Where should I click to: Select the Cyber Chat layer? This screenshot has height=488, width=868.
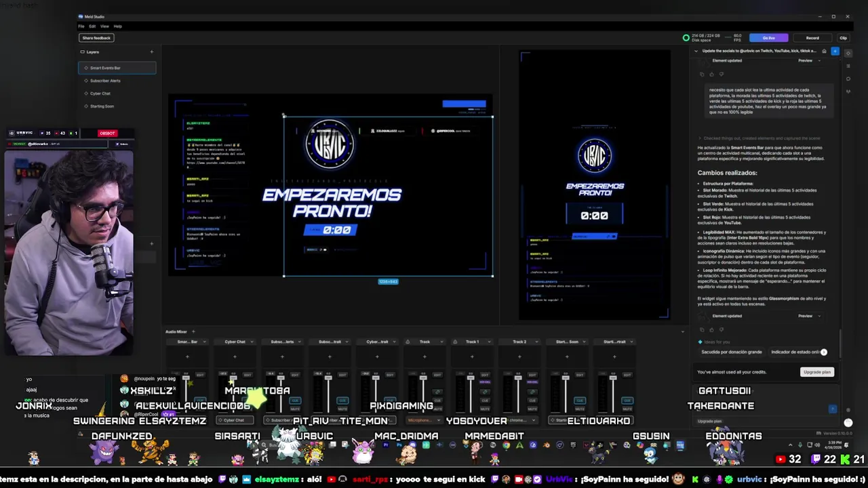coord(117,94)
